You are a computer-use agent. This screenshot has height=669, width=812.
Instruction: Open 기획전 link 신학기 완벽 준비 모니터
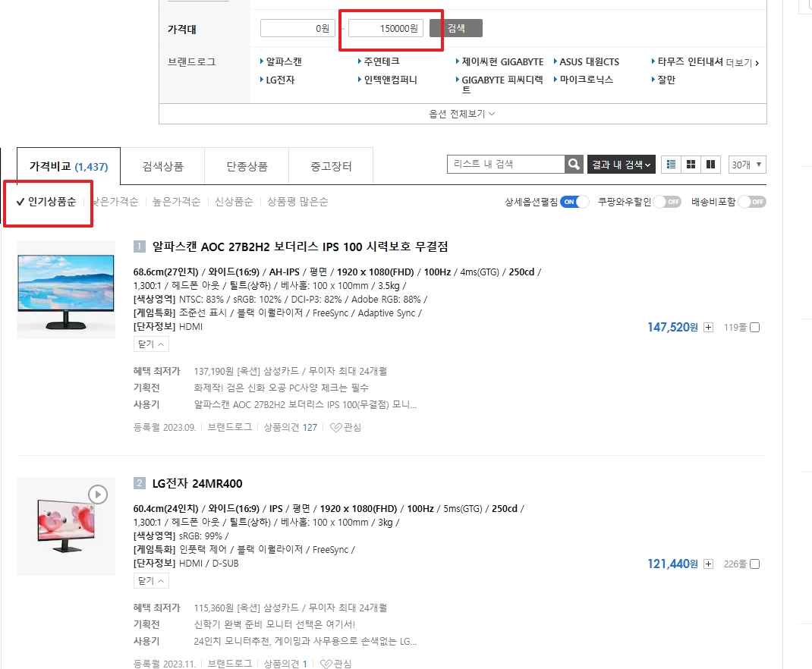click(275, 624)
